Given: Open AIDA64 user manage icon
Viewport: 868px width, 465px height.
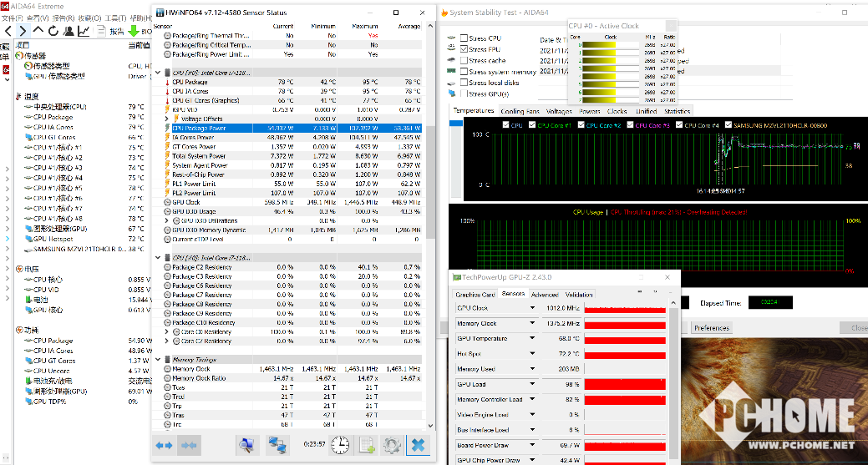Looking at the screenshot, I should (69, 31).
